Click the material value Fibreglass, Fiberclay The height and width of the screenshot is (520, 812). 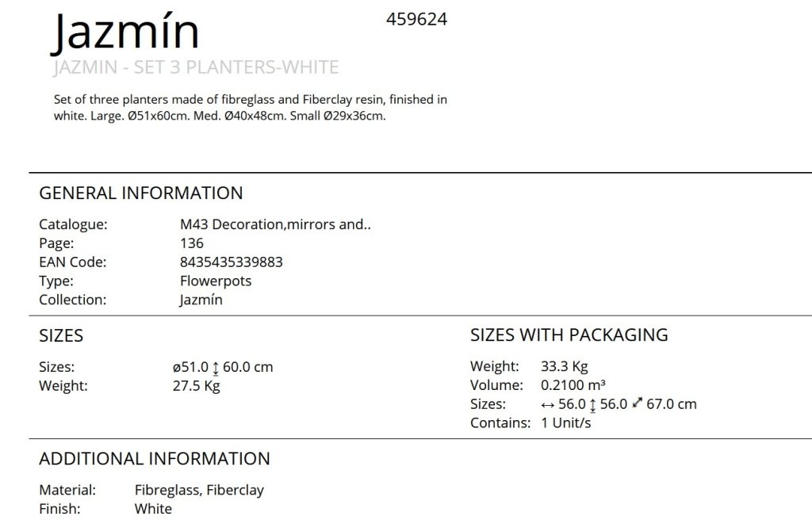coord(199,491)
